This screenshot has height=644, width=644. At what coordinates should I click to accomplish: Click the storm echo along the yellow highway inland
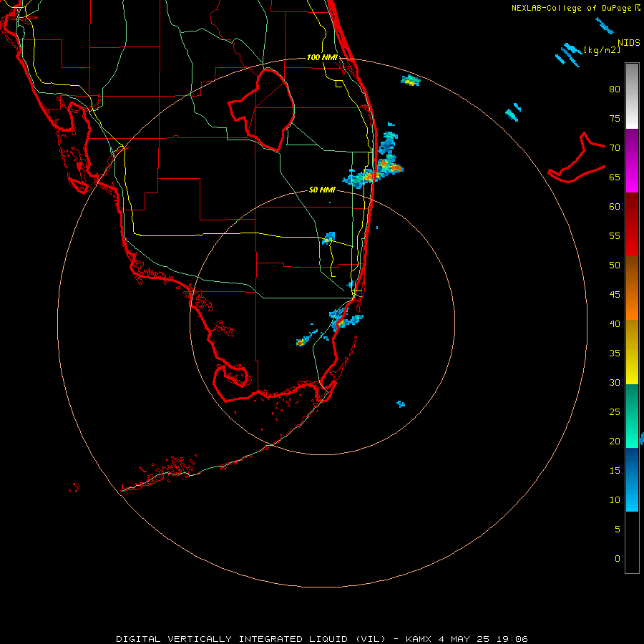pos(328,238)
